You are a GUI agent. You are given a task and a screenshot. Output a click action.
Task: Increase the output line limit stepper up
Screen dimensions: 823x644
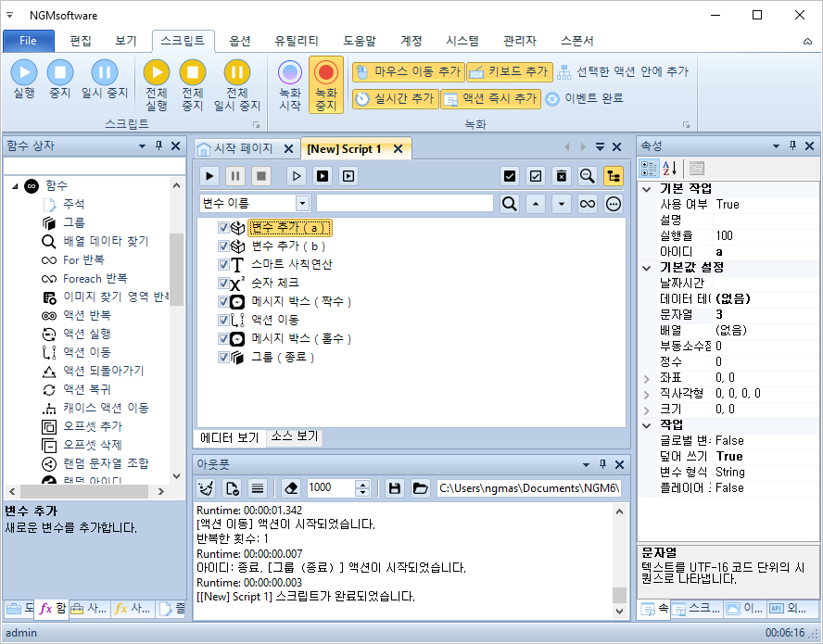362,485
